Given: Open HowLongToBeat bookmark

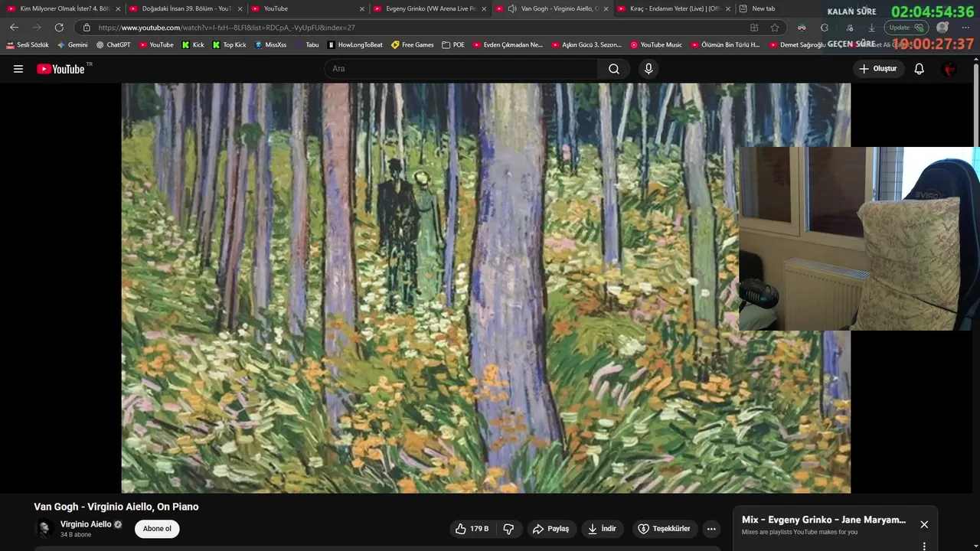Looking at the screenshot, I should point(355,45).
